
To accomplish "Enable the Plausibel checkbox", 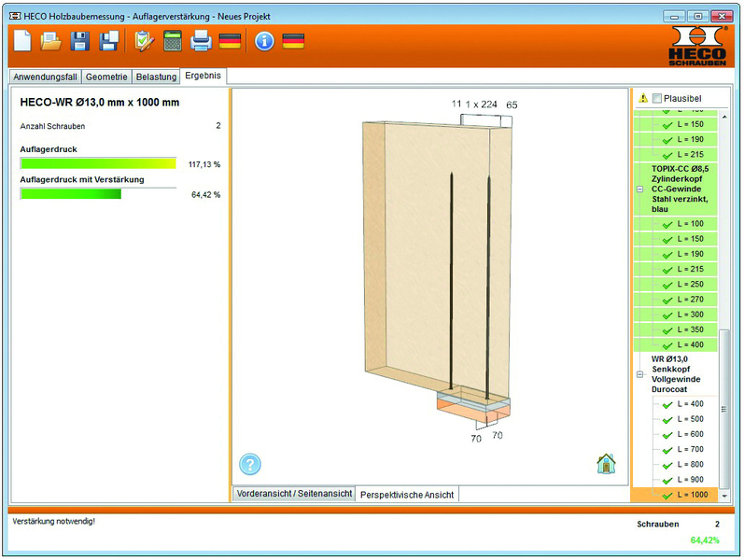I will tap(657, 98).
